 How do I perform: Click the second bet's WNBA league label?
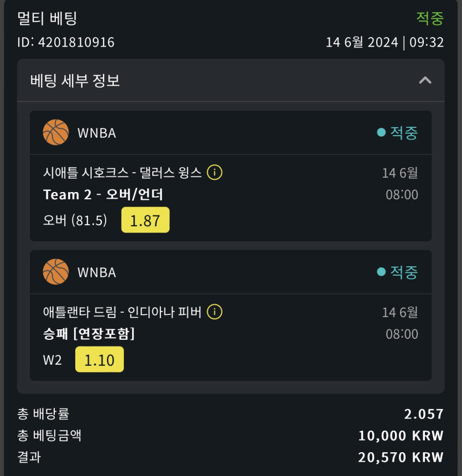tap(97, 272)
